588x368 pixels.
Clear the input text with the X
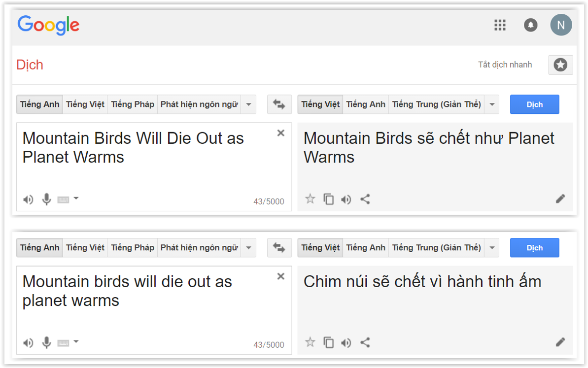pyautogui.click(x=280, y=133)
